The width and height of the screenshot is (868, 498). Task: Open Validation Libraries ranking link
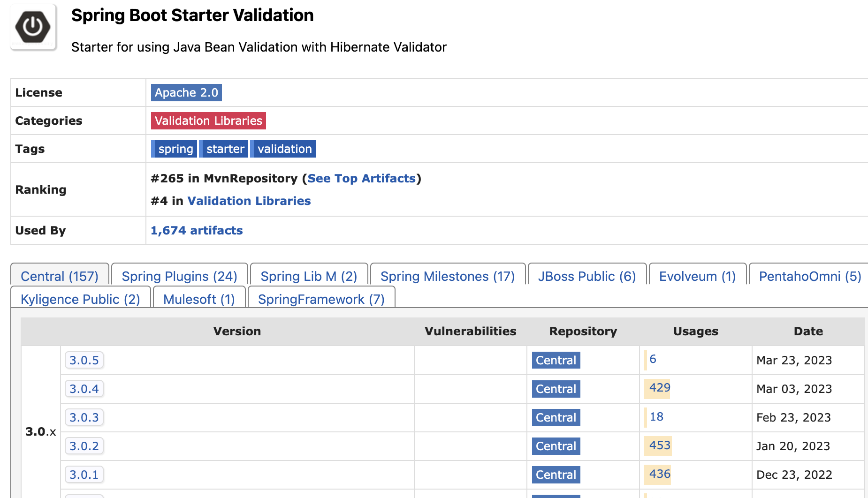[249, 201]
